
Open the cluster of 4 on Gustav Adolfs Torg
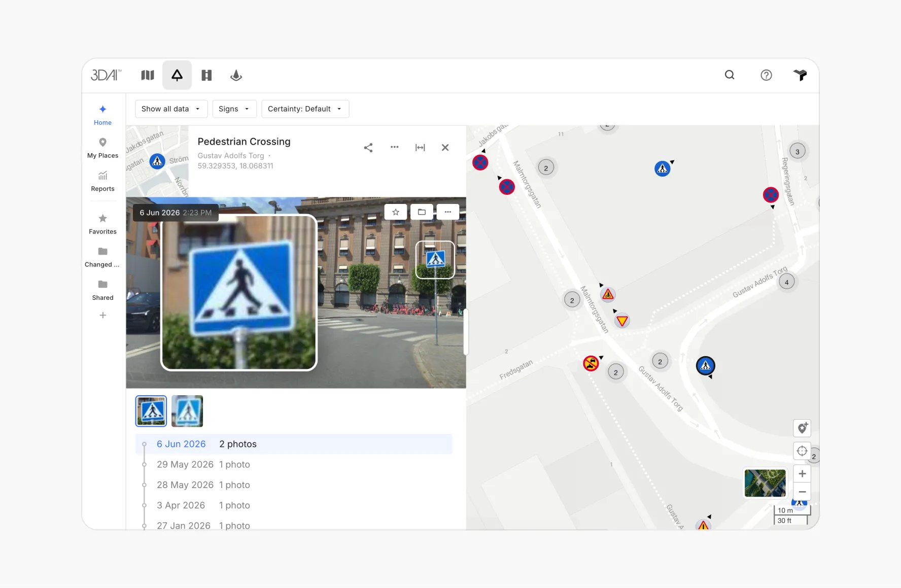787,282
